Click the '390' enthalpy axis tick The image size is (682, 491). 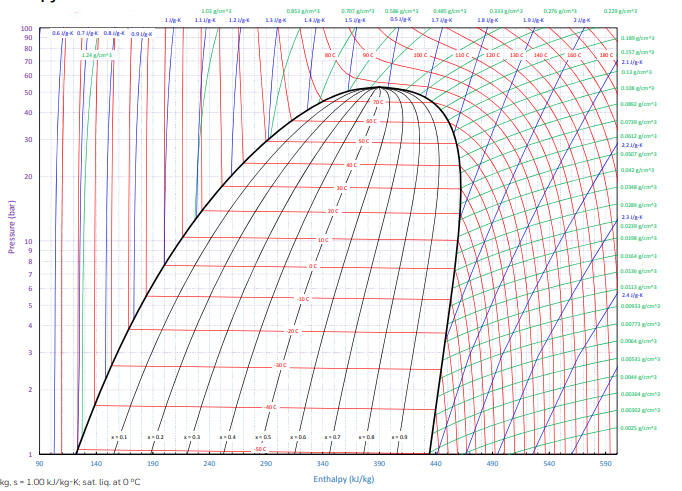(379, 464)
